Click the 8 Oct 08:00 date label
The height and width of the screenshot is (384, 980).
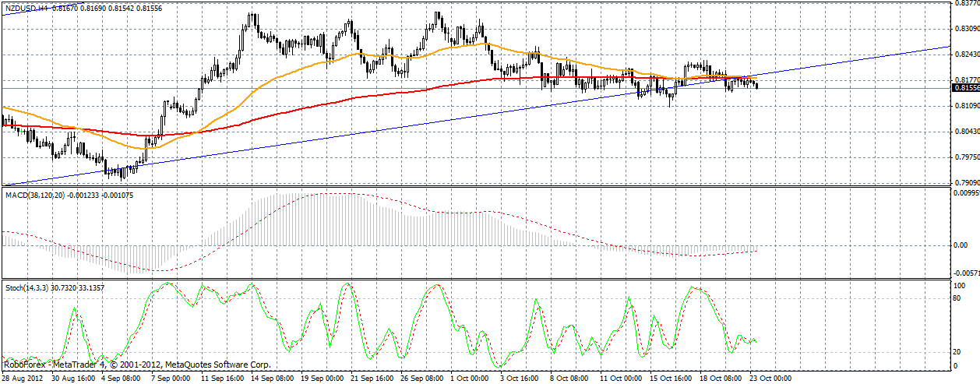pyautogui.click(x=569, y=378)
